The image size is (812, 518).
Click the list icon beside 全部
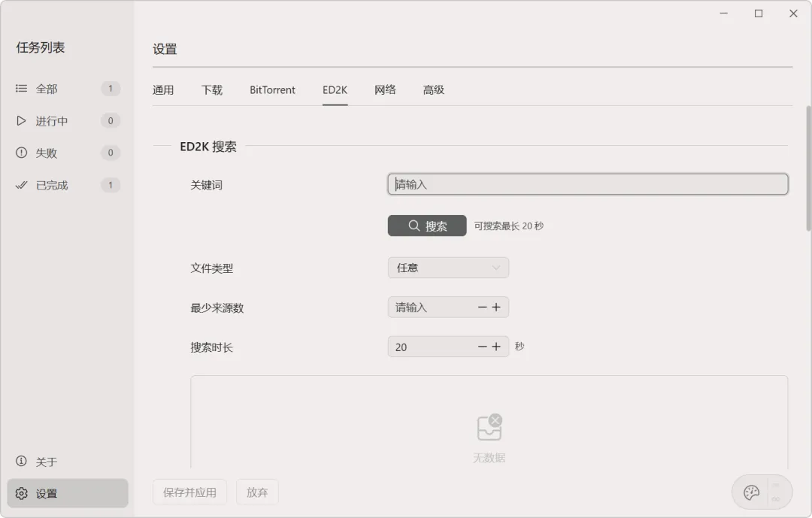click(21, 89)
